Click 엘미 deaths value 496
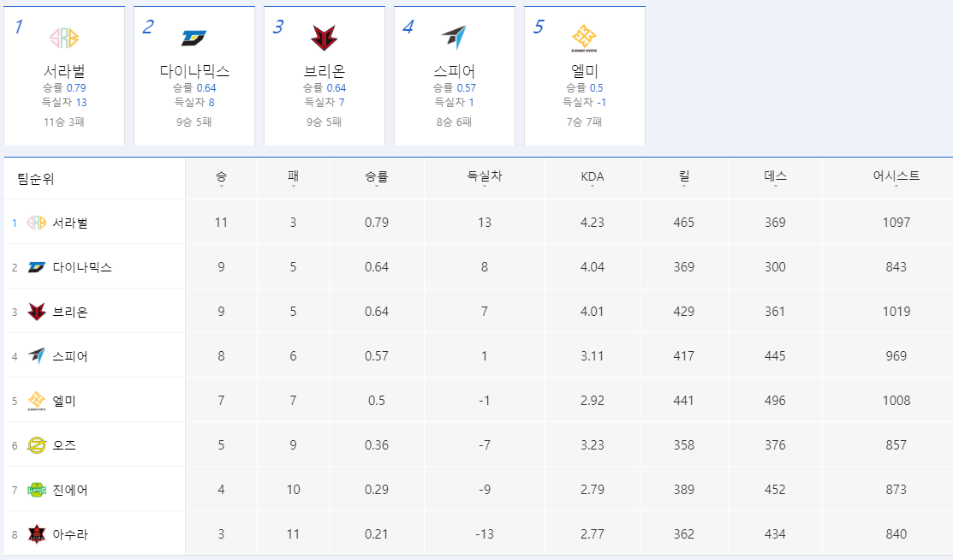This screenshot has height=560, width=953. [x=775, y=400]
